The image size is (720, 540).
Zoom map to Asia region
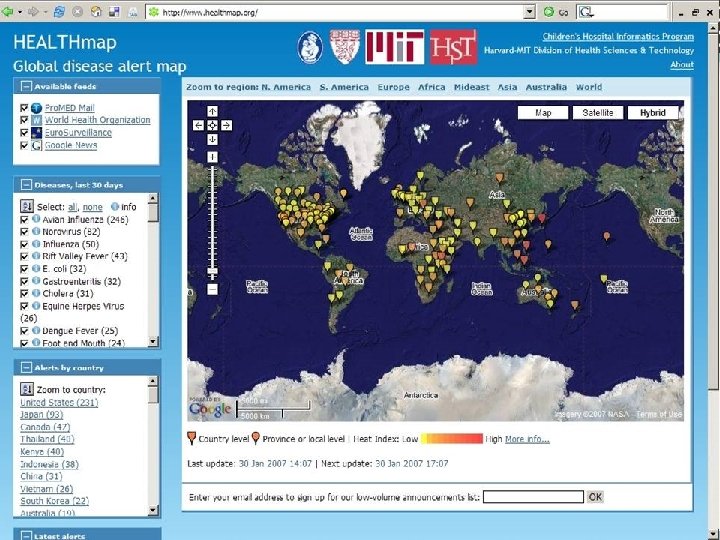[507, 87]
